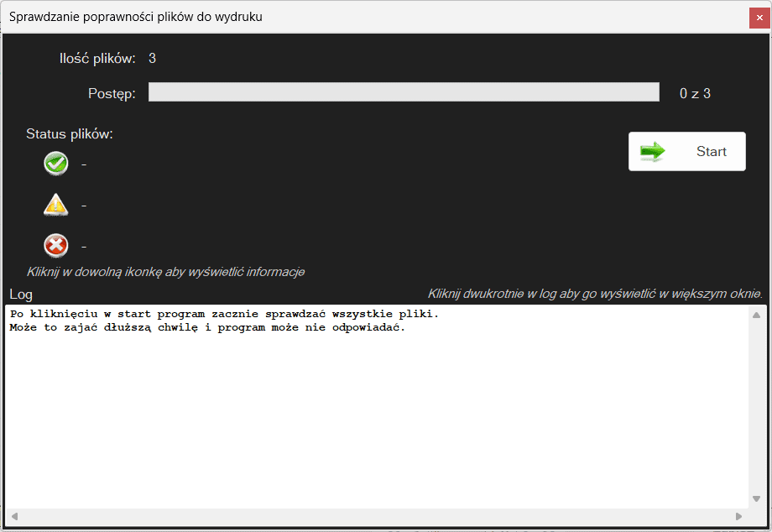Click the 'Kliknij w dowolną ikonkę' hint text
The image size is (772, 532).
click(x=165, y=272)
